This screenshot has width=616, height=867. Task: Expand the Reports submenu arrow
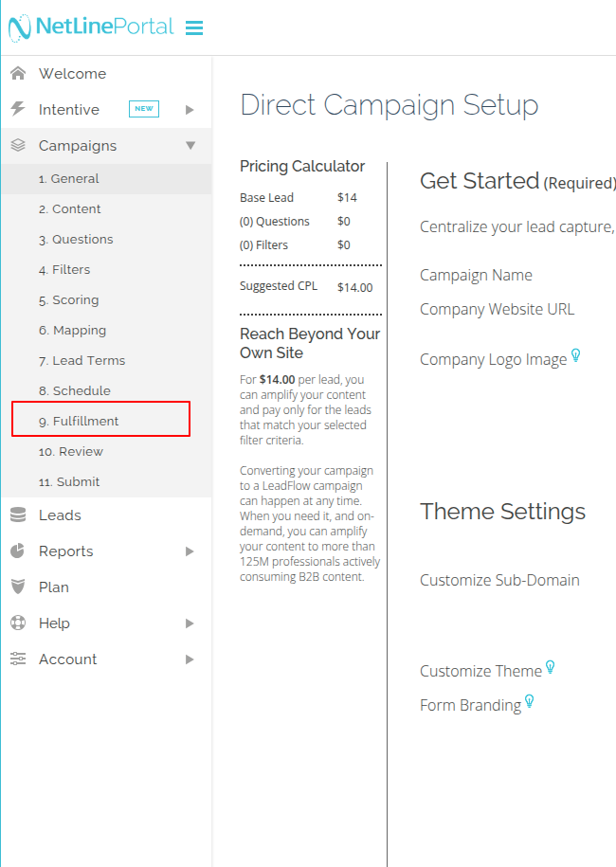190,551
